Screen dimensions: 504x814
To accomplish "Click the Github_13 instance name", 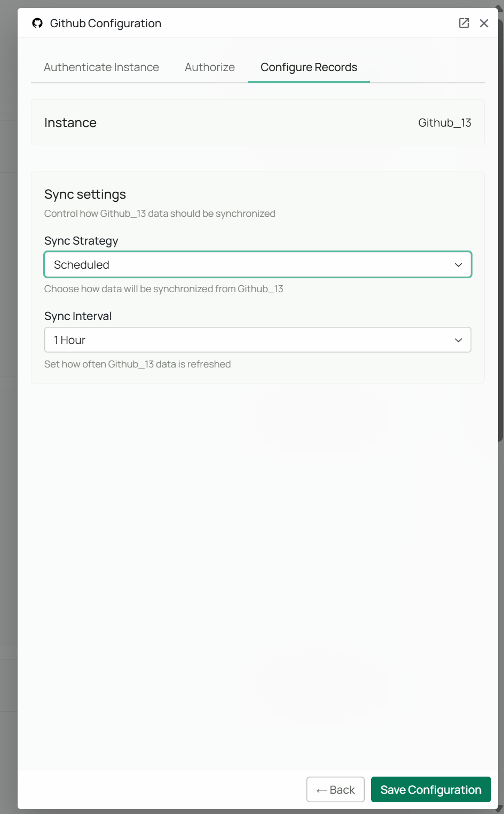I will [445, 123].
